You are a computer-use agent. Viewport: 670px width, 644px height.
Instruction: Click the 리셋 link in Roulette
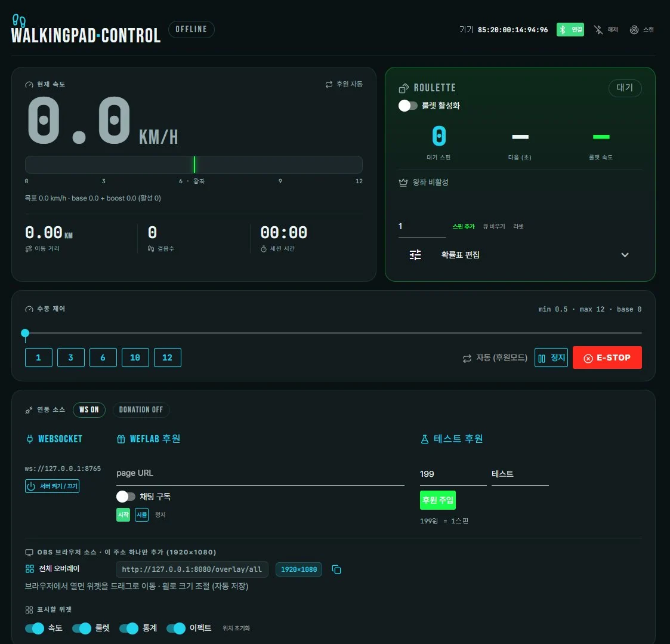pos(518,226)
